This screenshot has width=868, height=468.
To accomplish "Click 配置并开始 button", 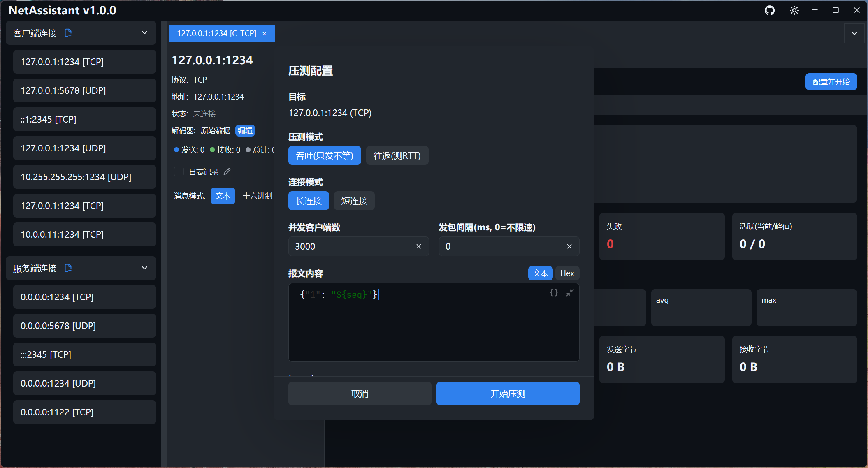I will [831, 81].
